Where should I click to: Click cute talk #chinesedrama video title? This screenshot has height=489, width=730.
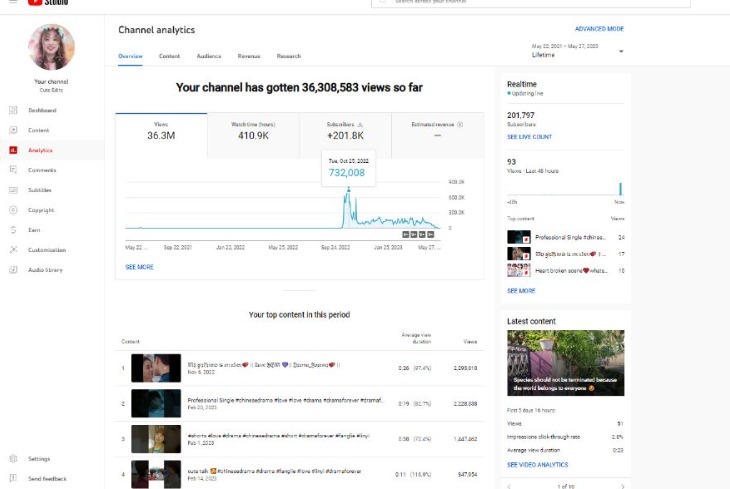click(274, 471)
